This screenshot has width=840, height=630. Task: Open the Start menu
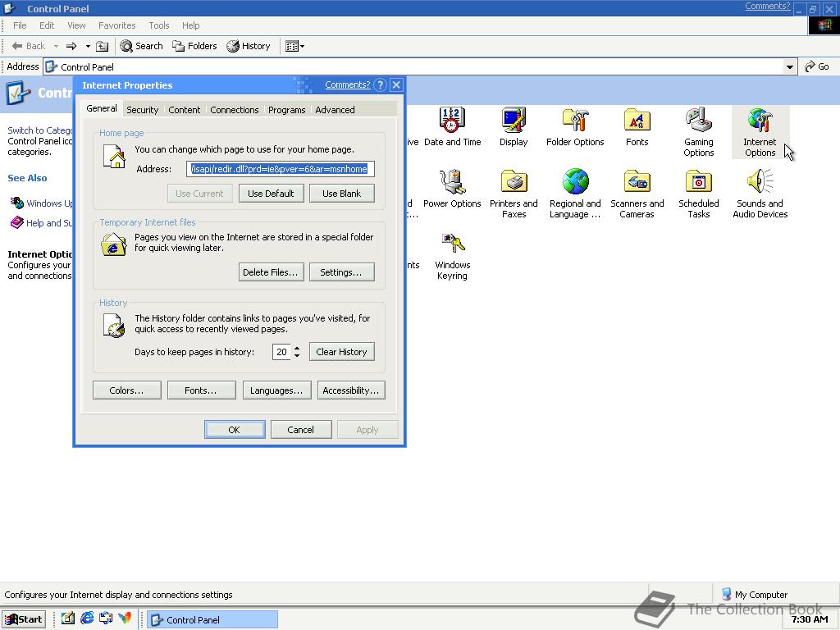click(x=24, y=619)
